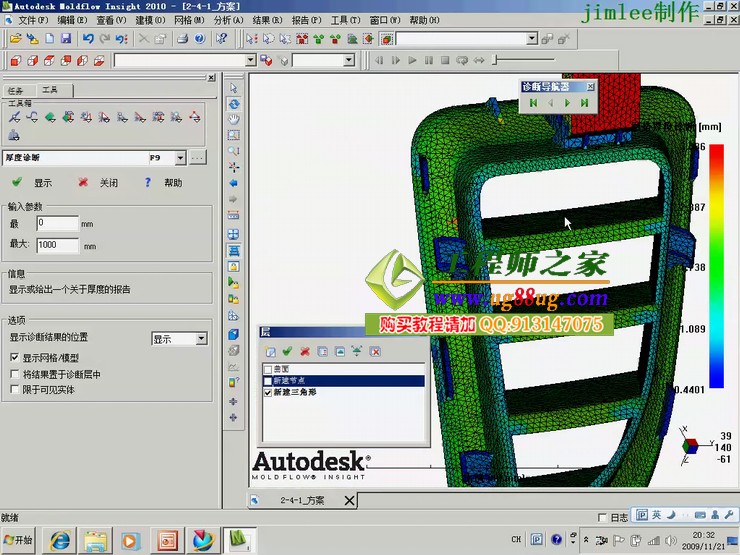Click the 关闭 button in tool panel
This screenshot has height=555, width=740.
pos(98,183)
